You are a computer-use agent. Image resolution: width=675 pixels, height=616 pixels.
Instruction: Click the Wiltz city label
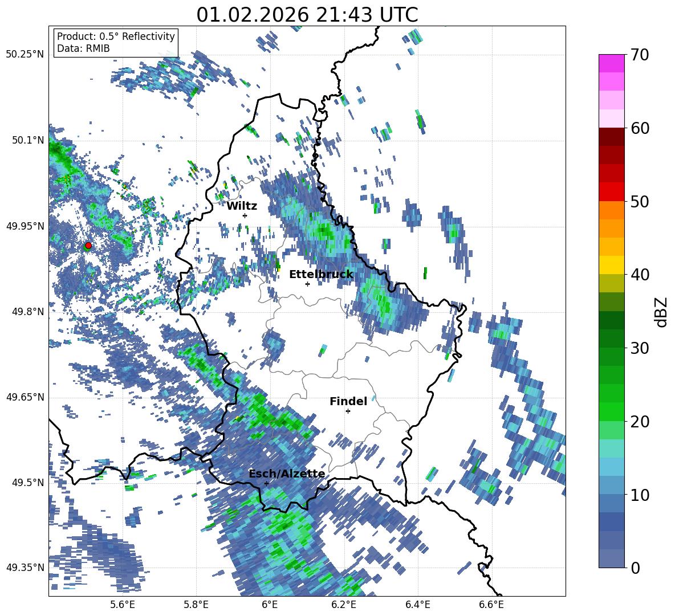[242, 206]
